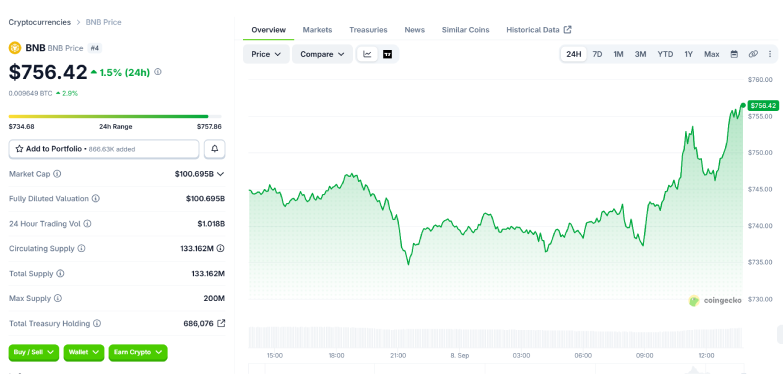Click the BNB Price breadcrumb text
Screen dimensions: 783x388
tap(103, 22)
